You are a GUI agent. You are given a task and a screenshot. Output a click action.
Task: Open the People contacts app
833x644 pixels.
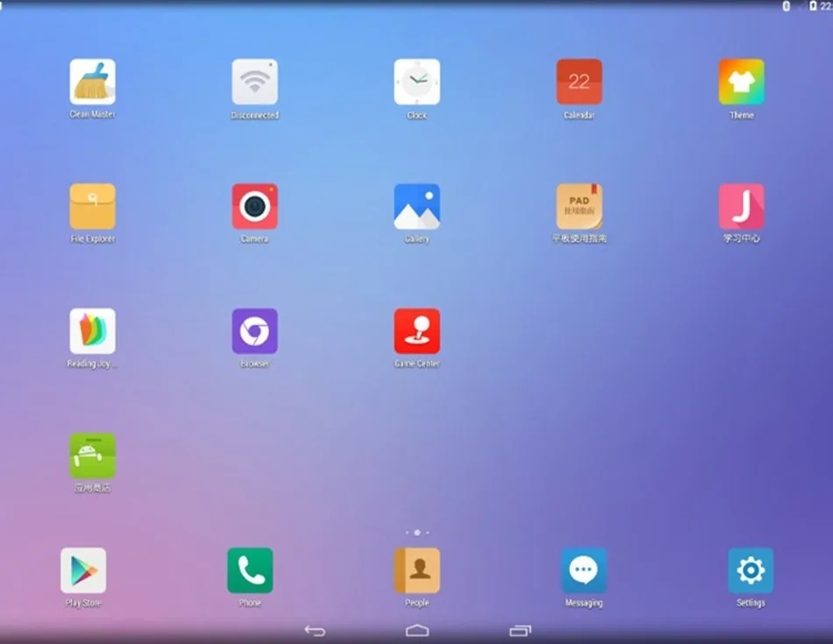point(417,570)
